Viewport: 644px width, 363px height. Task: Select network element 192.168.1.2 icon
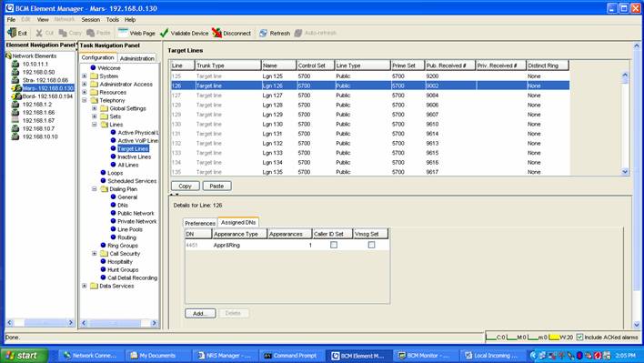tap(15, 105)
